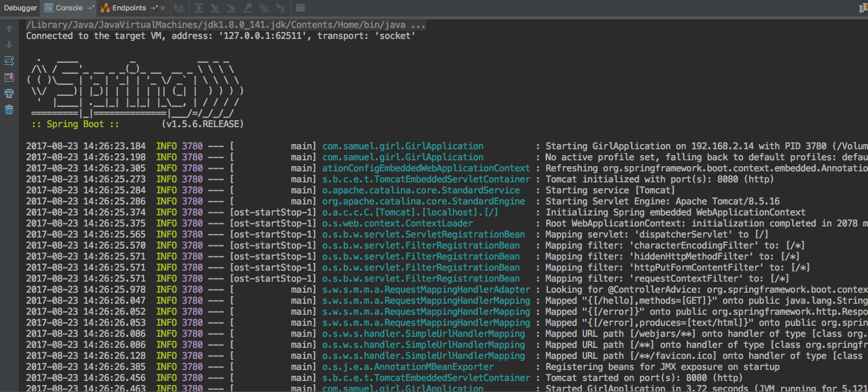Click the Step Into icon

tap(215, 8)
